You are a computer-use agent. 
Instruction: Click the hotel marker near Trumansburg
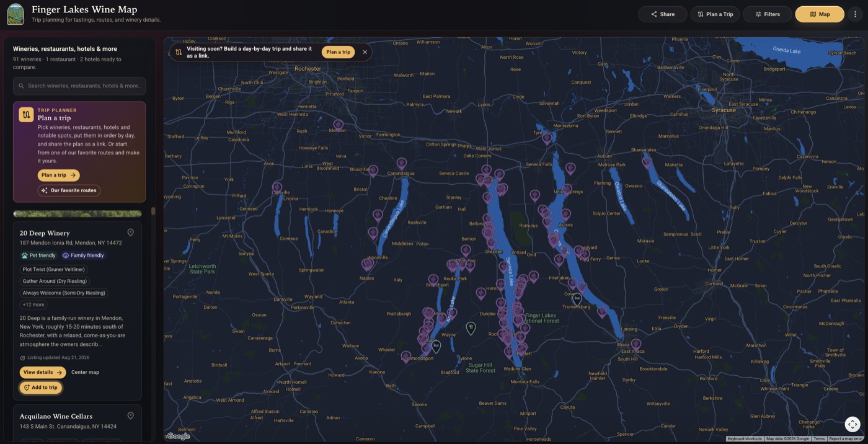[577, 300]
